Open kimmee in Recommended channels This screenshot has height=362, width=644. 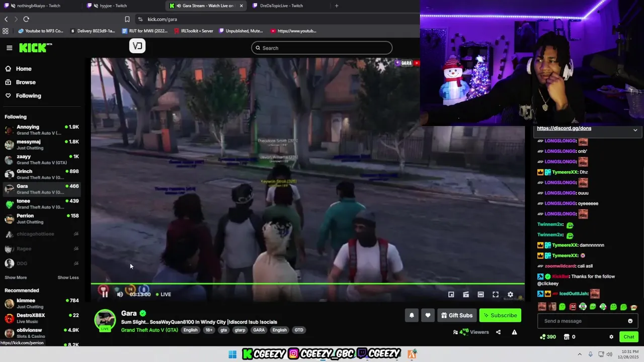tap(42, 303)
